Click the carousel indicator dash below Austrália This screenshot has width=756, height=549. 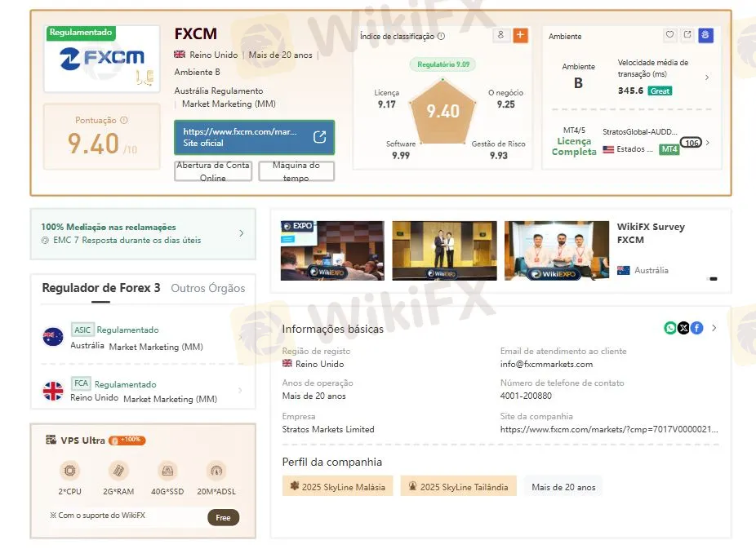pyautogui.click(x=713, y=279)
